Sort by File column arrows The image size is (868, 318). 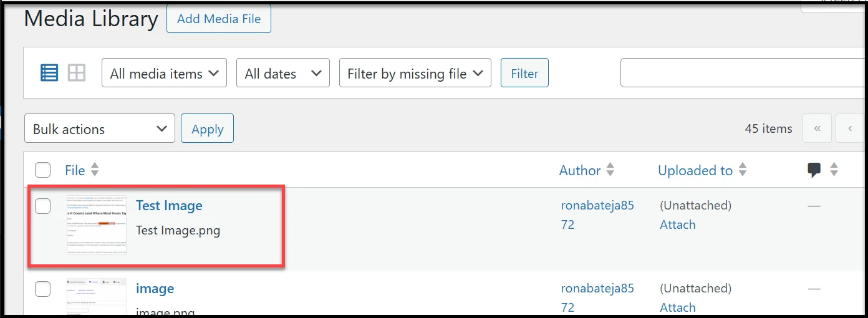[95, 170]
